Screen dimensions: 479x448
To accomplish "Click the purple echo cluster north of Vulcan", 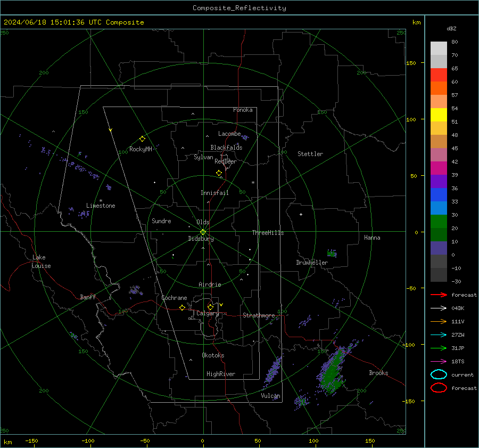I will (273, 371).
